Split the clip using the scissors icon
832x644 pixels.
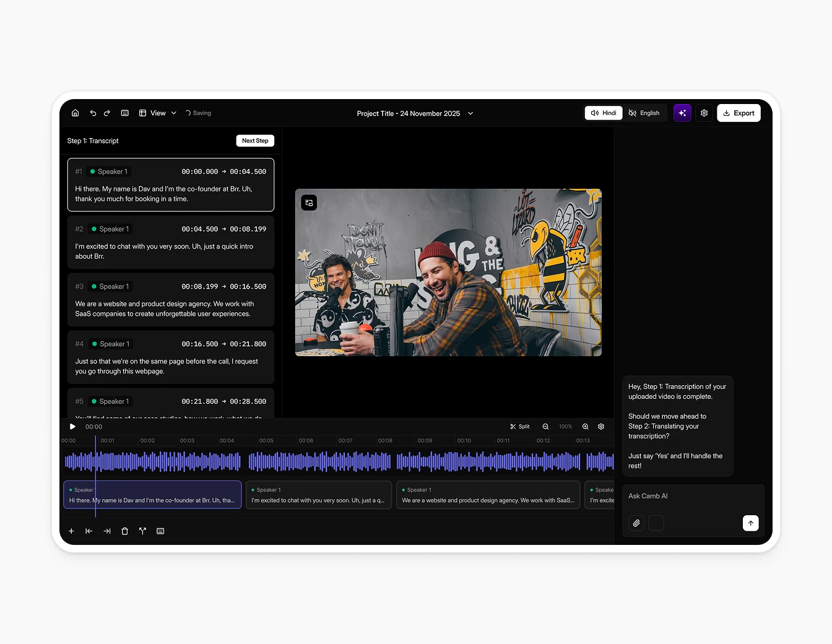(x=519, y=426)
